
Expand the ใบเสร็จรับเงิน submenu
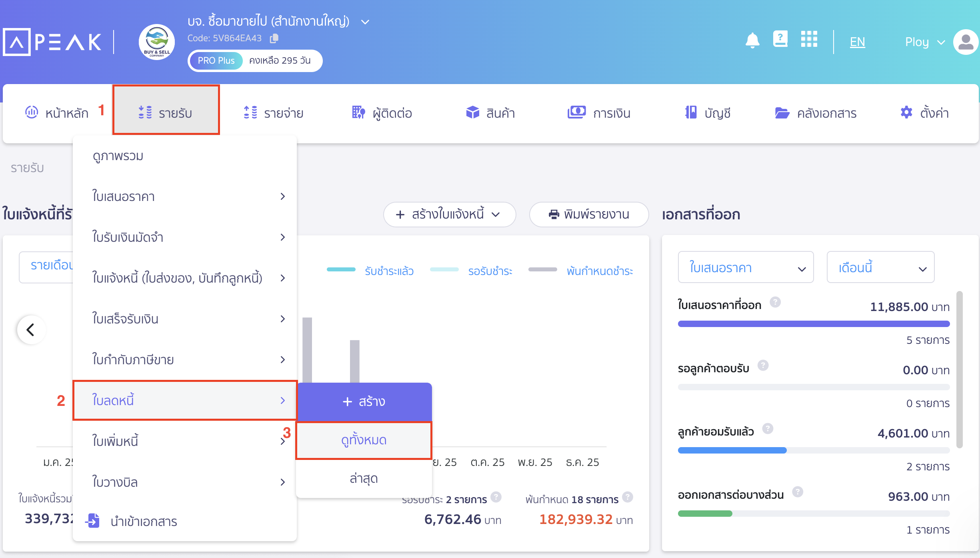tap(185, 319)
